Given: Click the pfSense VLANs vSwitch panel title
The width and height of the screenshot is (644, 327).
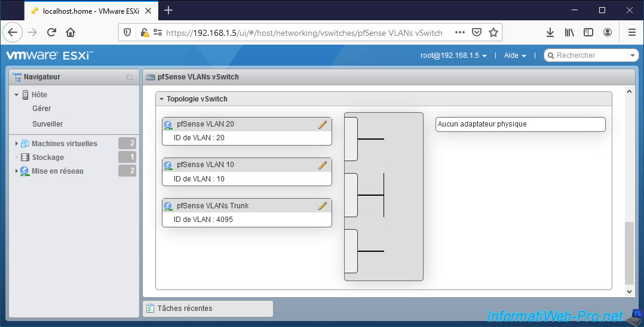Looking at the screenshot, I should 198,77.
